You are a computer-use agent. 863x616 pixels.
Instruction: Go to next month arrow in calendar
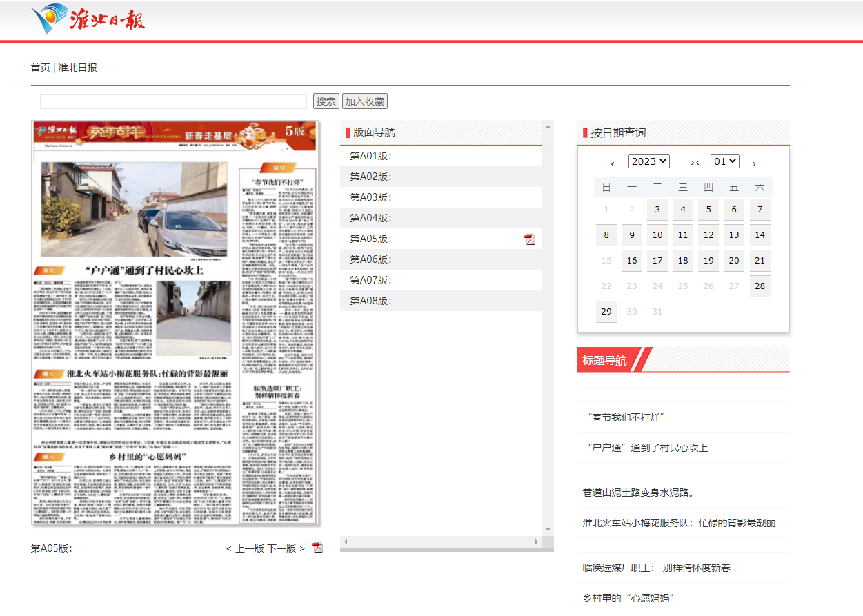(754, 163)
